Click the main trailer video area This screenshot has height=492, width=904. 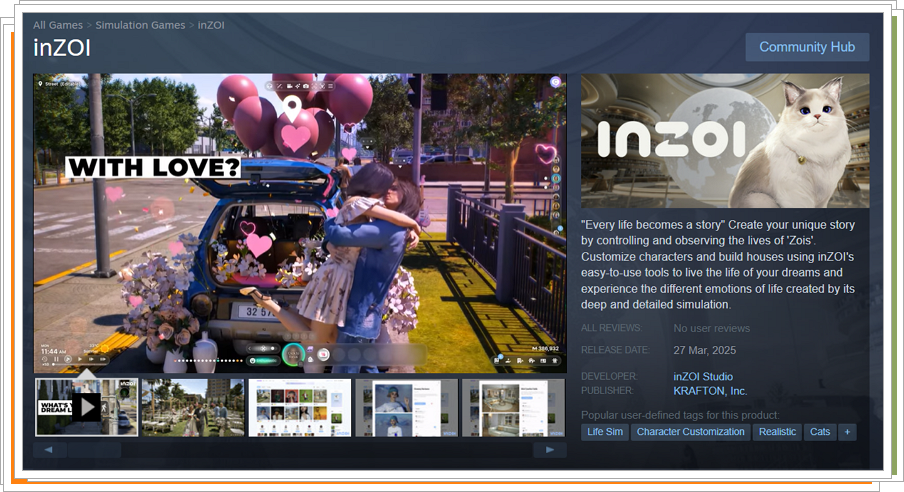click(x=300, y=223)
